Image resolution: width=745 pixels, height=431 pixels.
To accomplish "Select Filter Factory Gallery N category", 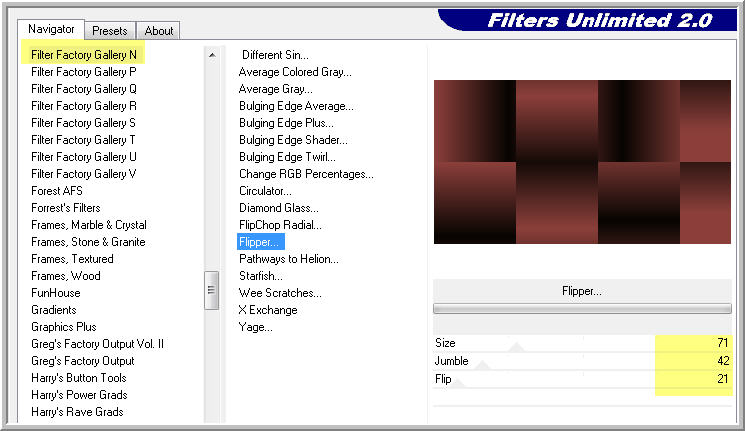I will pyautogui.click(x=84, y=55).
